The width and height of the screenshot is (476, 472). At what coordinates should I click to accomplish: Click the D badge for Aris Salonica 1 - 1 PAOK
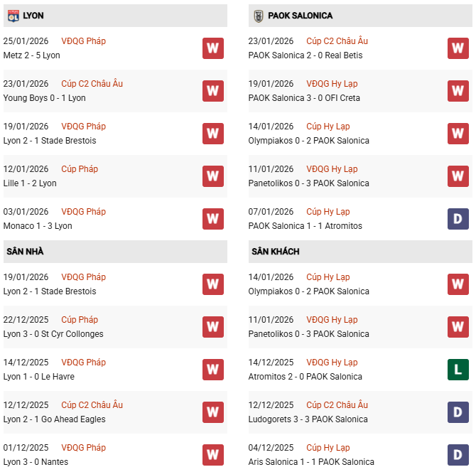pyautogui.click(x=458, y=455)
